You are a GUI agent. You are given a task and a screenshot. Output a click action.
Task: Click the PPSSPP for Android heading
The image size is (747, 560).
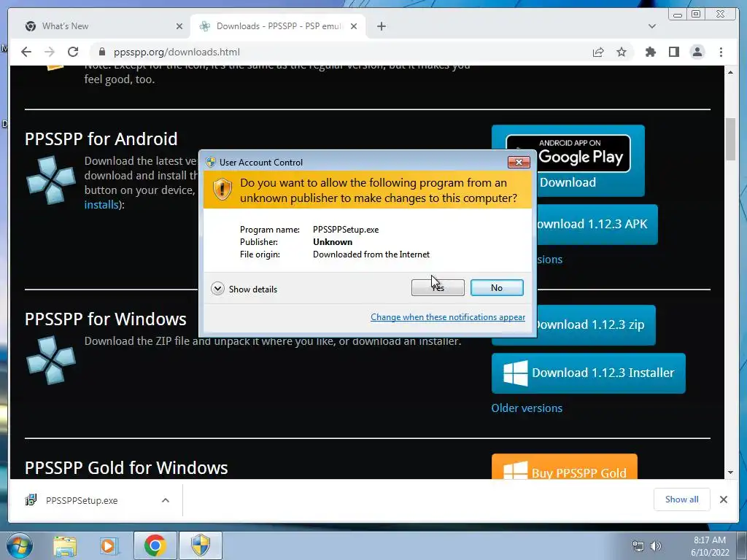point(101,139)
